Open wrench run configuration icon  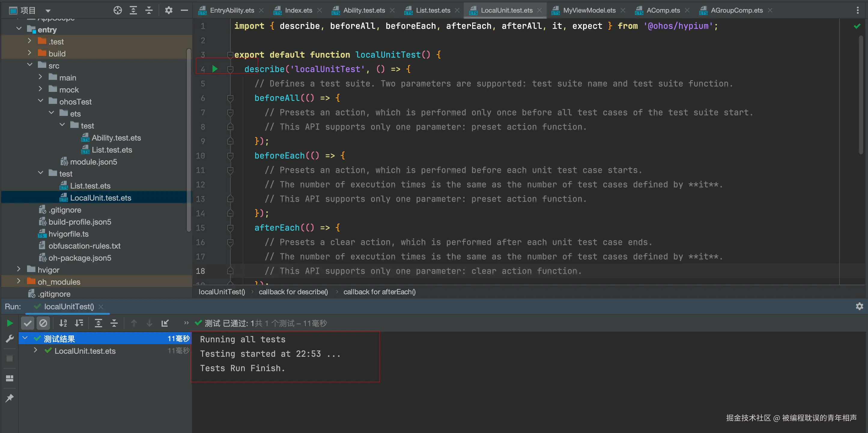9,339
